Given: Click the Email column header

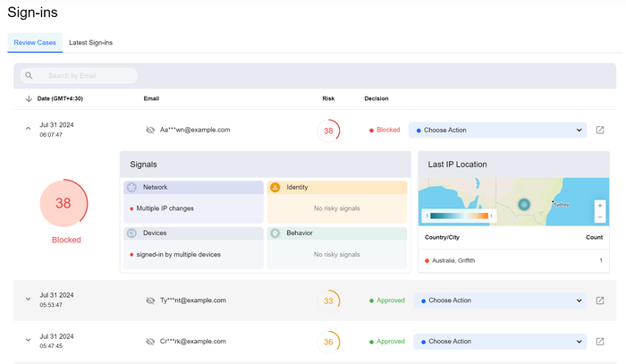Looking at the screenshot, I should (x=151, y=98).
